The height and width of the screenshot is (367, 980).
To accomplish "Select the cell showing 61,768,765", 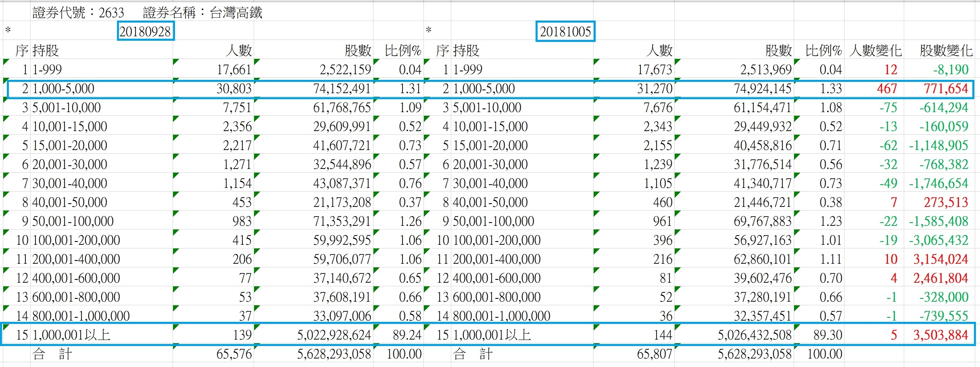I will 342,107.
